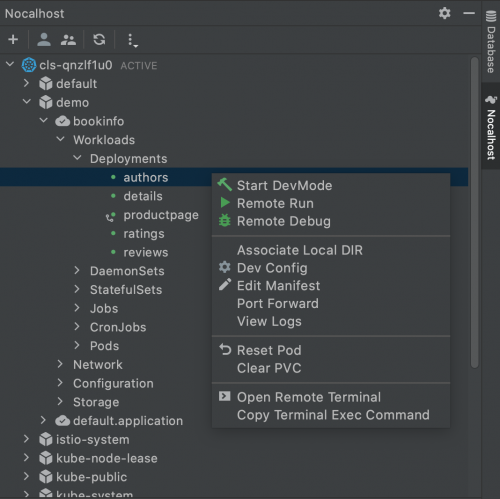500x499 pixels.
Task: Collapse the bookinfo application
Action: tap(44, 120)
